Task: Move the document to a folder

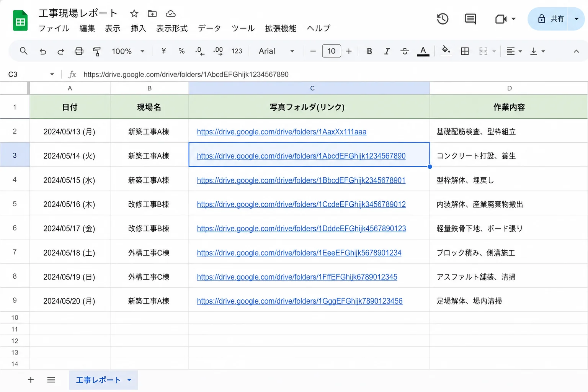Action: tap(152, 14)
